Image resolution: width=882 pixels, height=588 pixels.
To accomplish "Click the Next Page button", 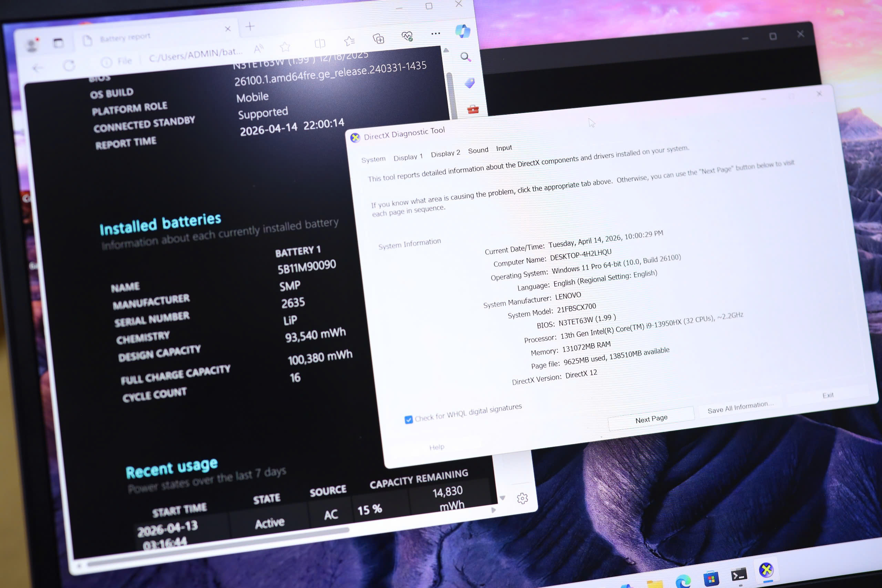I will pos(651,419).
